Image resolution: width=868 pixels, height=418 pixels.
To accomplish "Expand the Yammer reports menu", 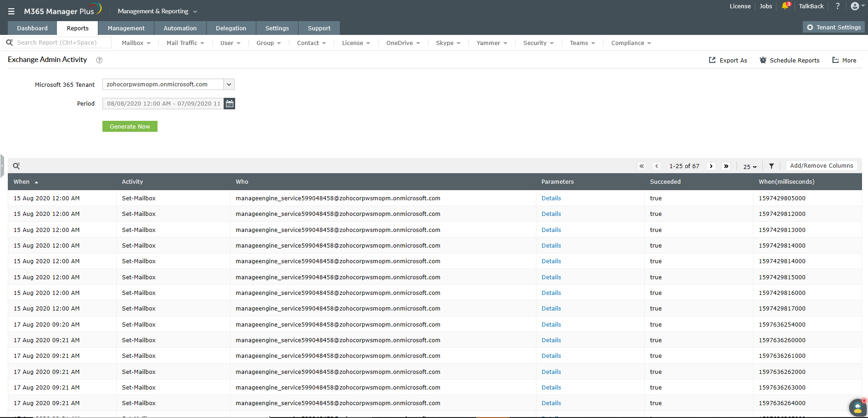I will (492, 43).
